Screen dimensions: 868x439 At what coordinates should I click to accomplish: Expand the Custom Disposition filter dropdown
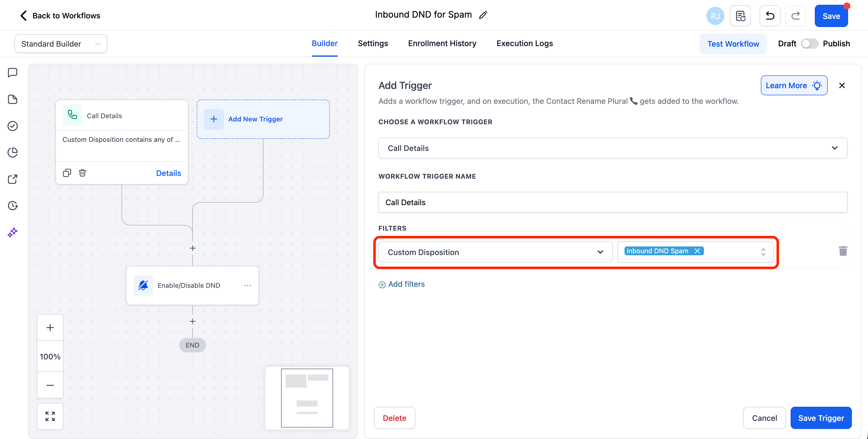tap(600, 252)
